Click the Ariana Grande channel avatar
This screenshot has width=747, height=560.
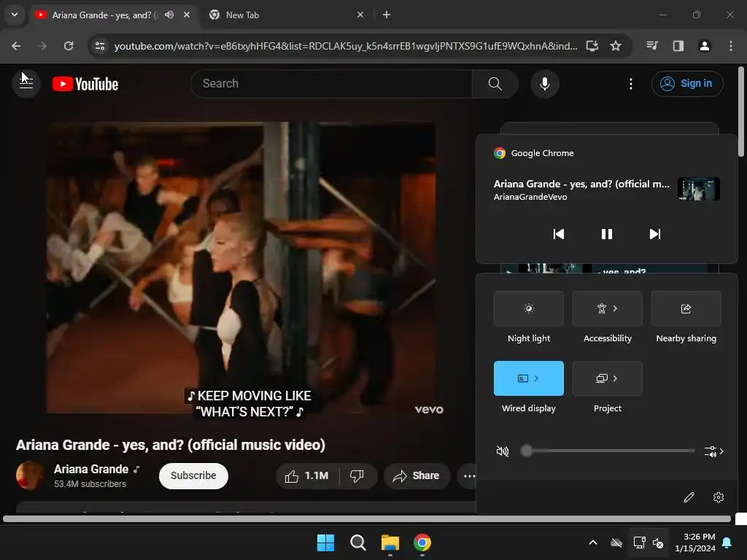(30, 475)
